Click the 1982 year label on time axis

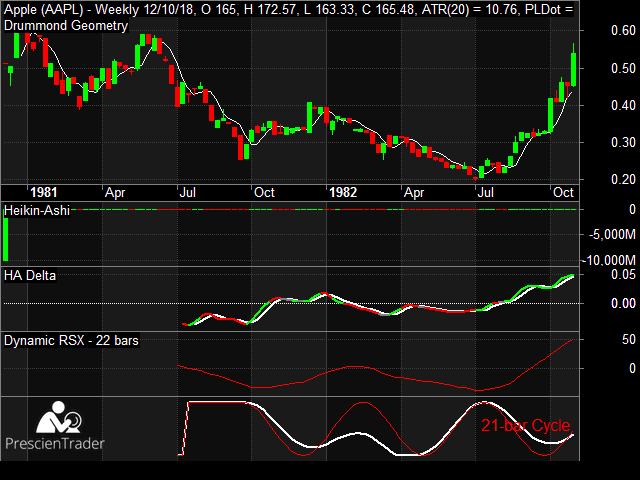(343, 192)
